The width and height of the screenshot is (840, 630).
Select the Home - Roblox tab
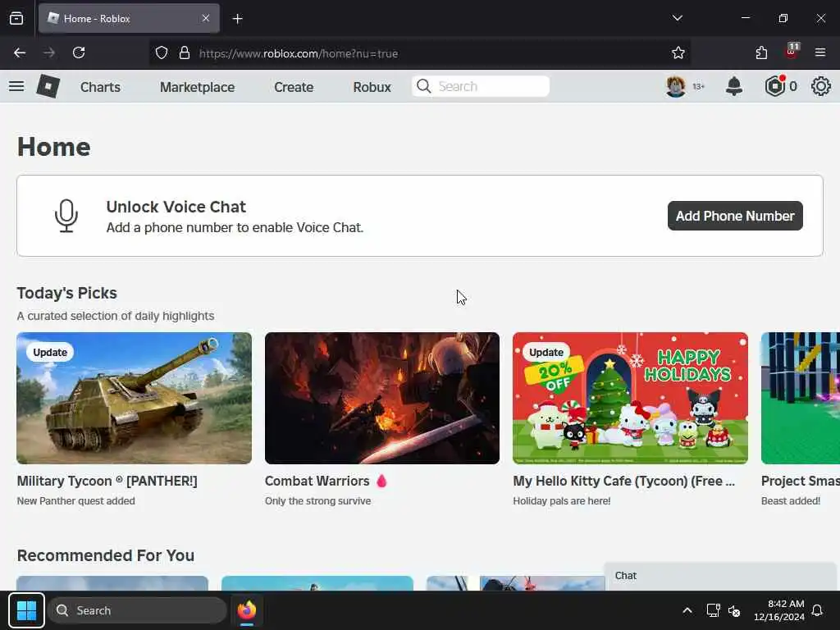(x=129, y=18)
